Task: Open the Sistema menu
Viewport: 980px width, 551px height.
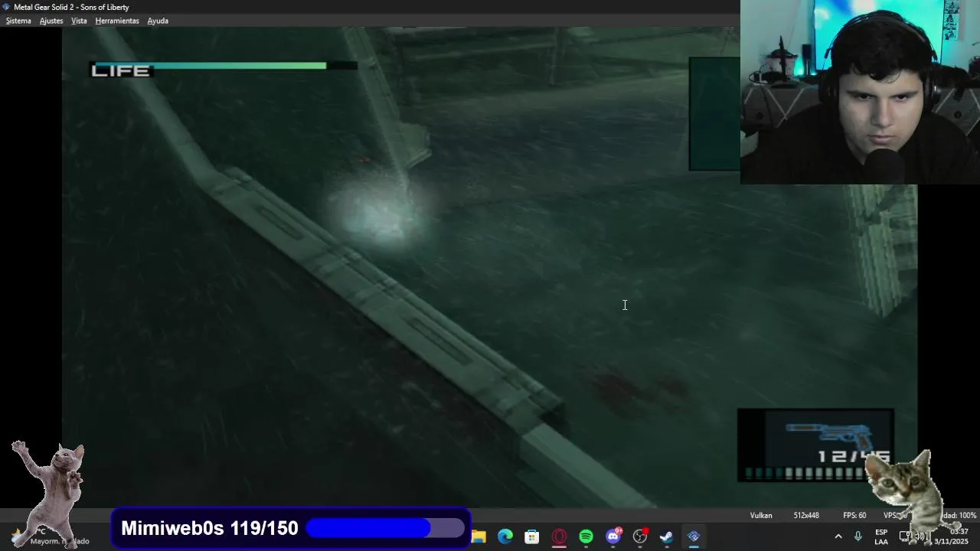Action: [x=18, y=21]
